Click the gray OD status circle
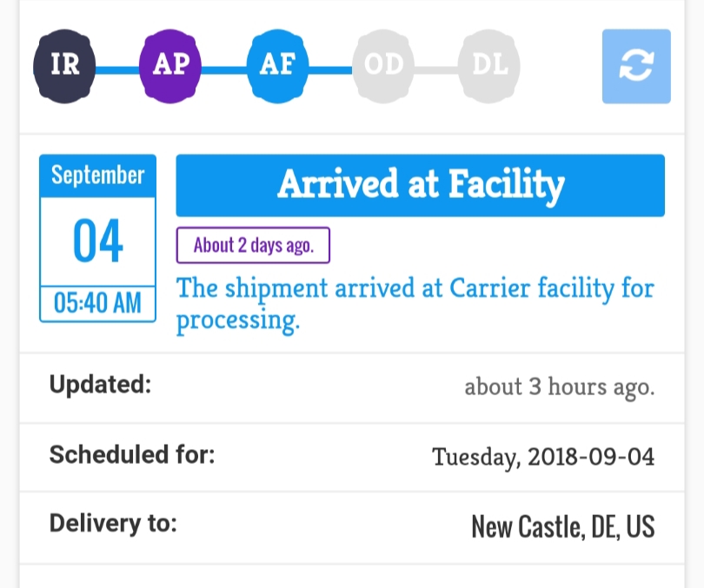 (x=383, y=66)
